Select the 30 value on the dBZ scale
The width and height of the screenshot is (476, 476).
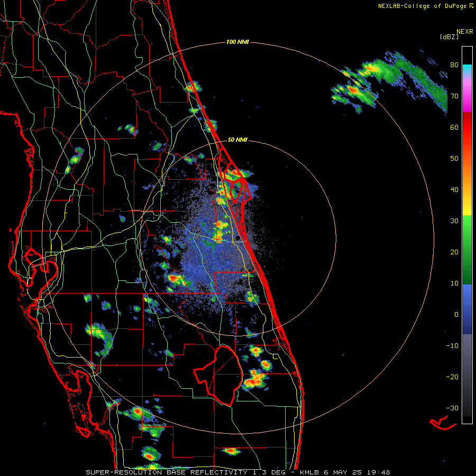tap(454, 221)
